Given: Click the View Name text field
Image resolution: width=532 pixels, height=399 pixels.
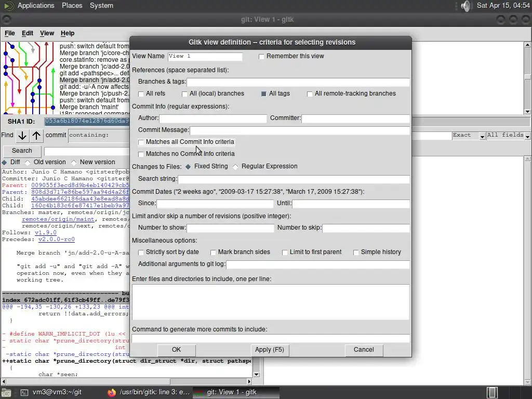Looking at the screenshot, I should [x=205, y=56].
